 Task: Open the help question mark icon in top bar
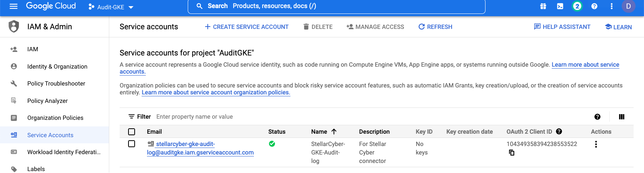pyautogui.click(x=594, y=6)
